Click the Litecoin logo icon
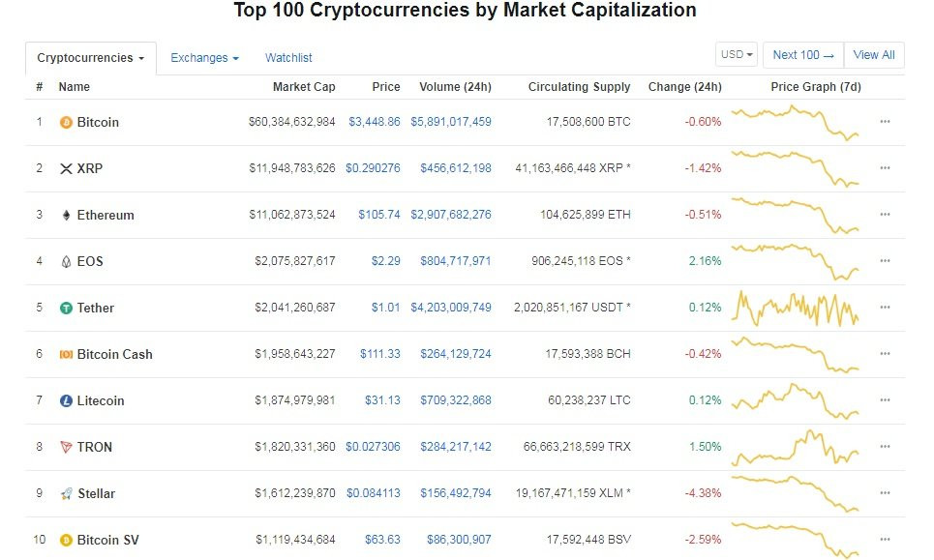934x560 pixels. (x=66, y=401)
